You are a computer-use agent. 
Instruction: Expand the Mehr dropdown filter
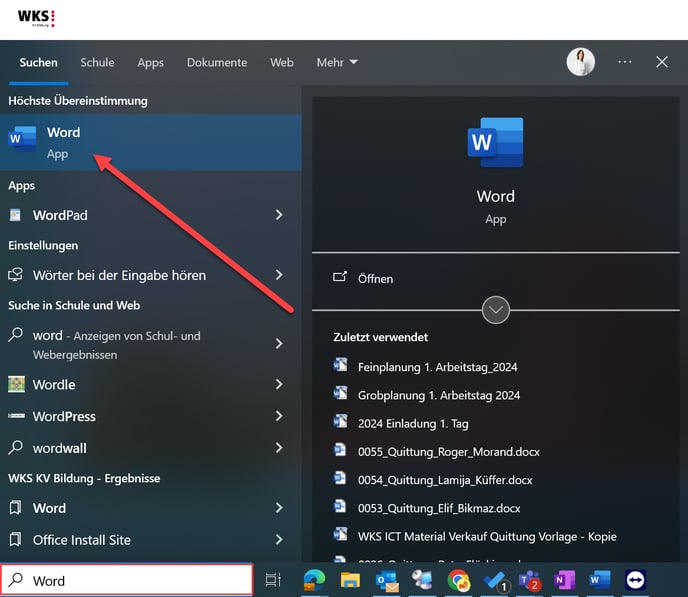point(337,62)
